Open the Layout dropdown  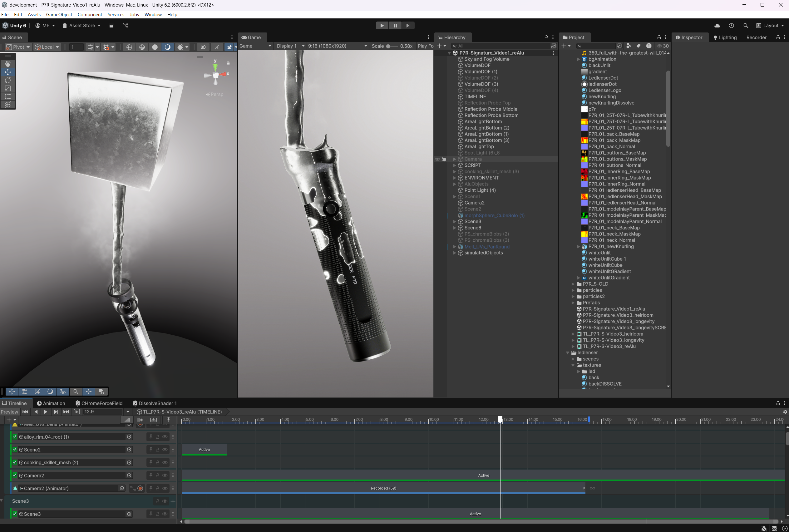pyautogui.click(x=770, y=26)
